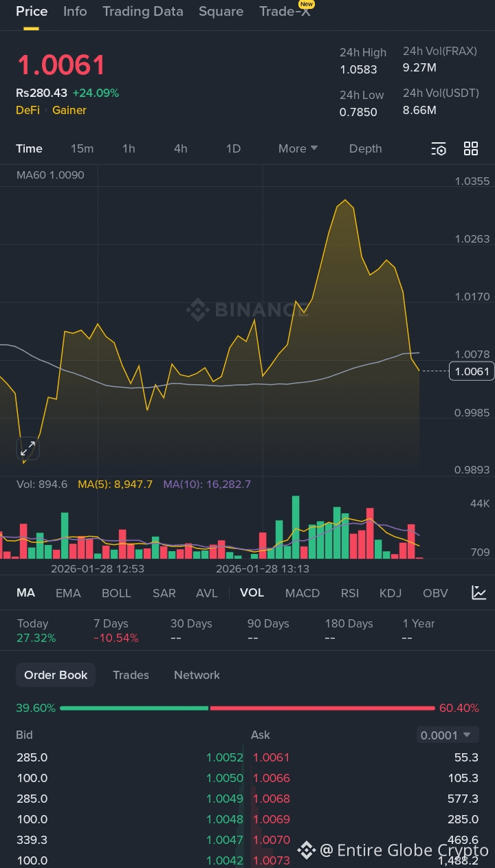Tap the bid/ask ratio bar
Viewport: 495px width, 868px height.
[x=247, y=708]
